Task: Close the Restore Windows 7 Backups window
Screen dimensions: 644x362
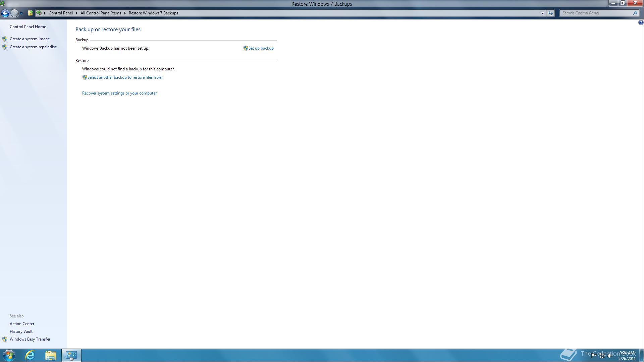Action: pos(635,3)
